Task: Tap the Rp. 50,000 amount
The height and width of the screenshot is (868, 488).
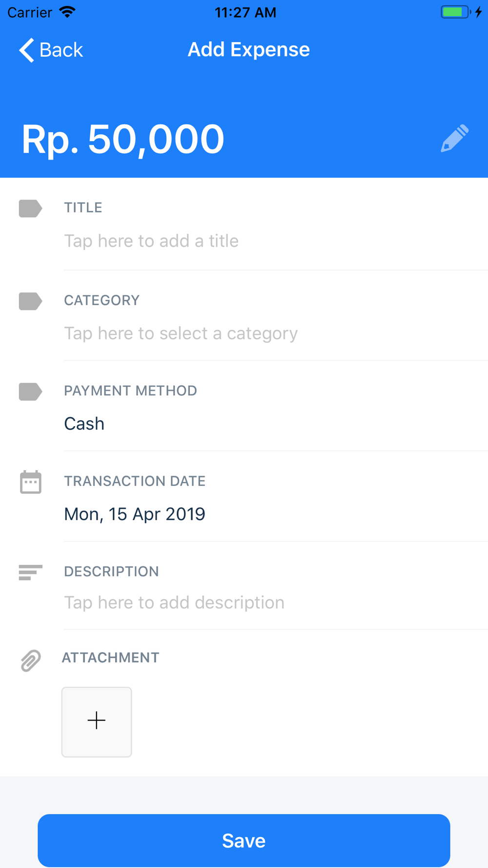Action: [123, 139]
